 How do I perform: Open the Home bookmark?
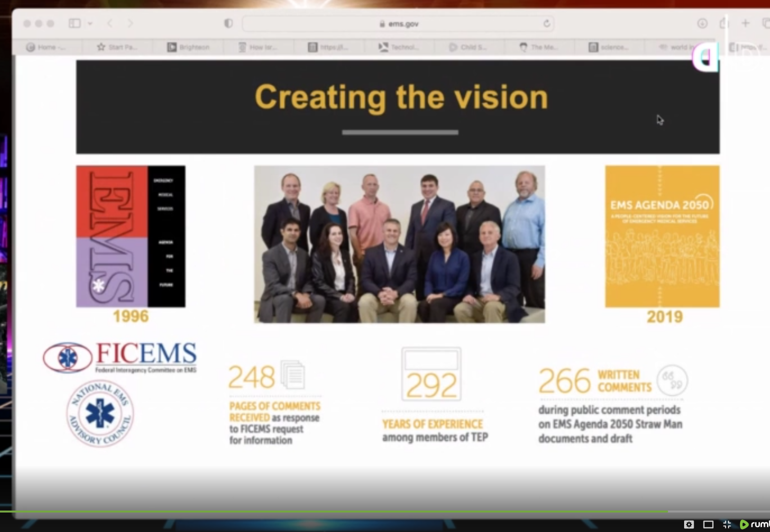45,47
